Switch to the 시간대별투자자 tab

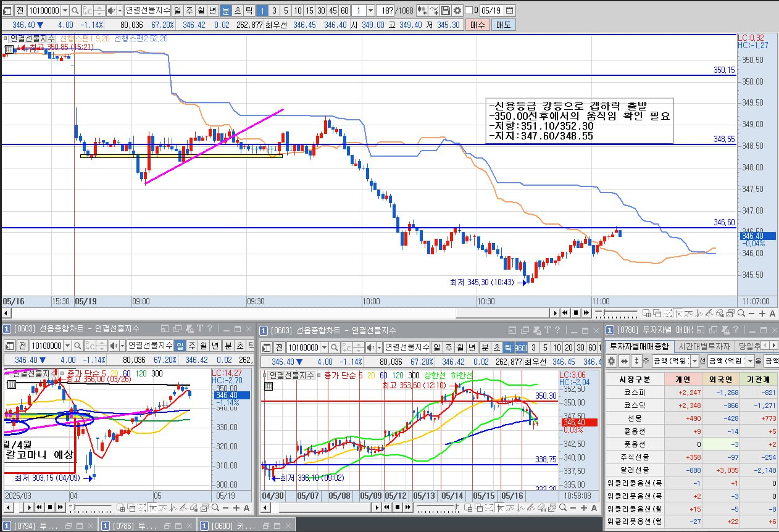tap(704, 346)
